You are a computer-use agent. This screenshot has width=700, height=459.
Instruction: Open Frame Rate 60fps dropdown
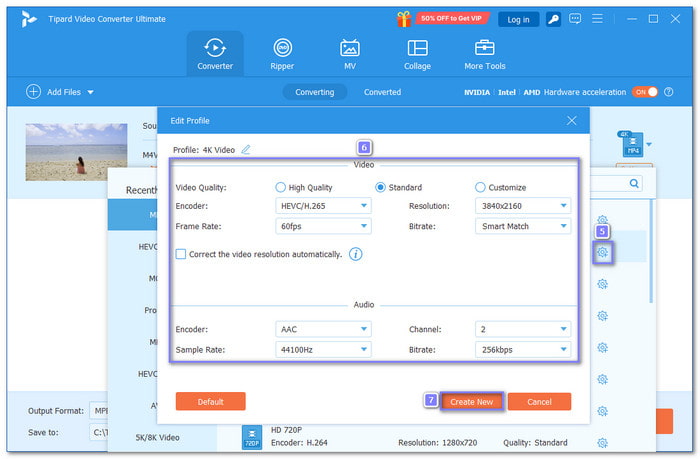(323, 226)
